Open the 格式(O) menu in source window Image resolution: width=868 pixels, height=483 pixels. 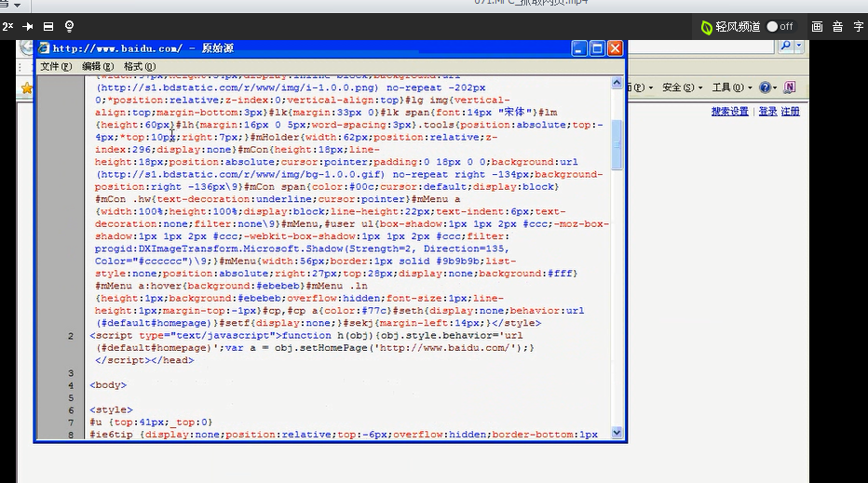140,66
